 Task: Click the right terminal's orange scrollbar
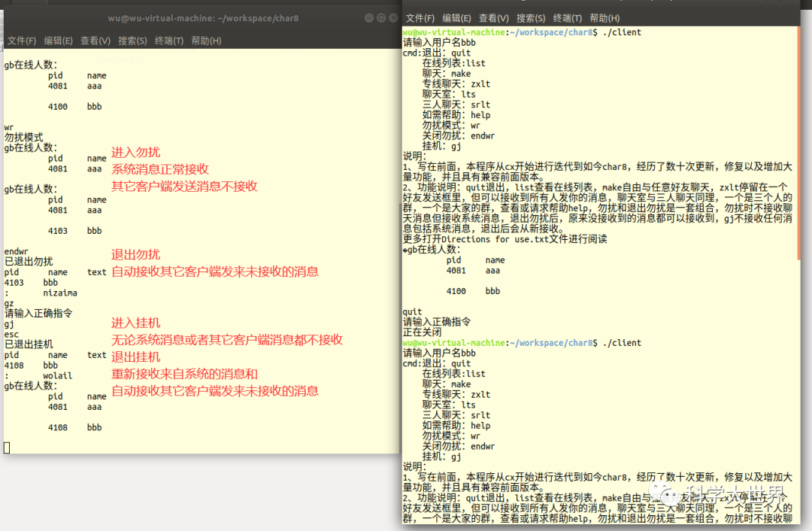pos(798,142)
